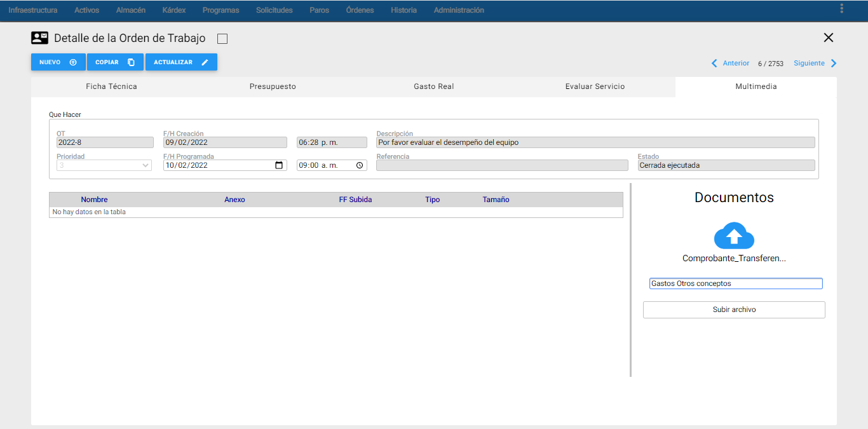This screenshot has height=429, width=868.
Task: Open the Paros menu
Action: click(x=320, y=10)
